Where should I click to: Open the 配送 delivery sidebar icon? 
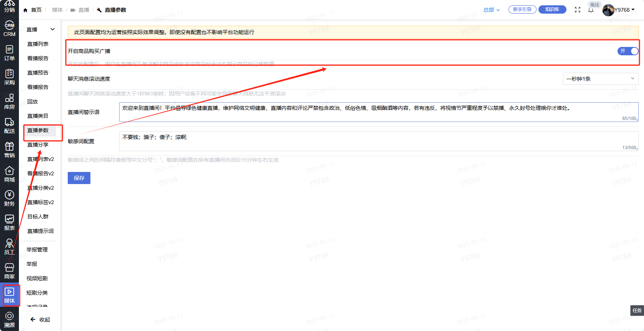click(9, 126)
